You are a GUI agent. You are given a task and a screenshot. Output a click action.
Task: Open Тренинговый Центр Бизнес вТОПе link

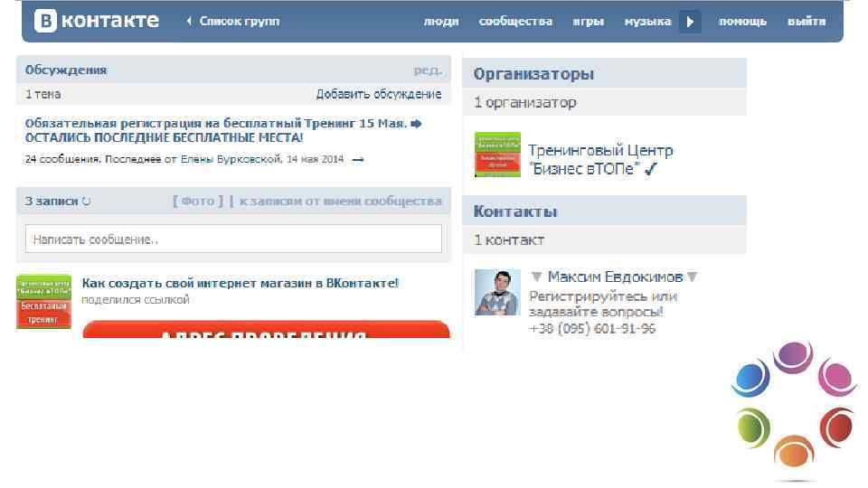[600, 159]
